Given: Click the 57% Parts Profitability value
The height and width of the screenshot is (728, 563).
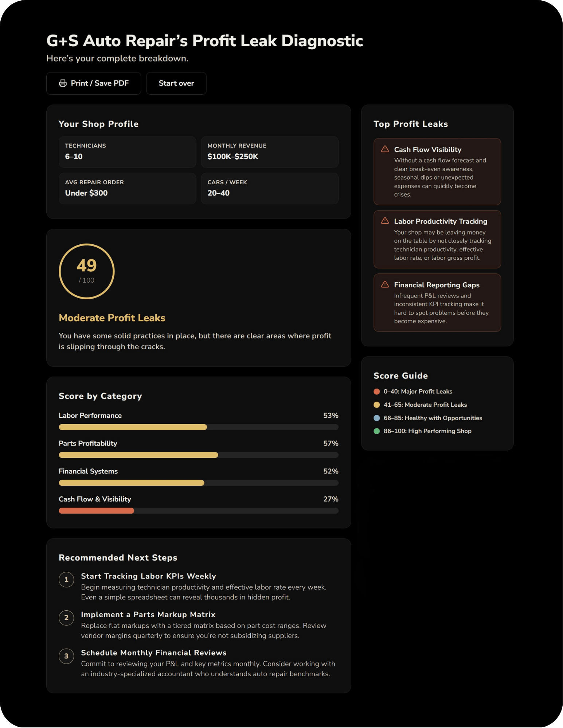Looking at the screenshot, I should pyautogui.click(x=331, y=443).
